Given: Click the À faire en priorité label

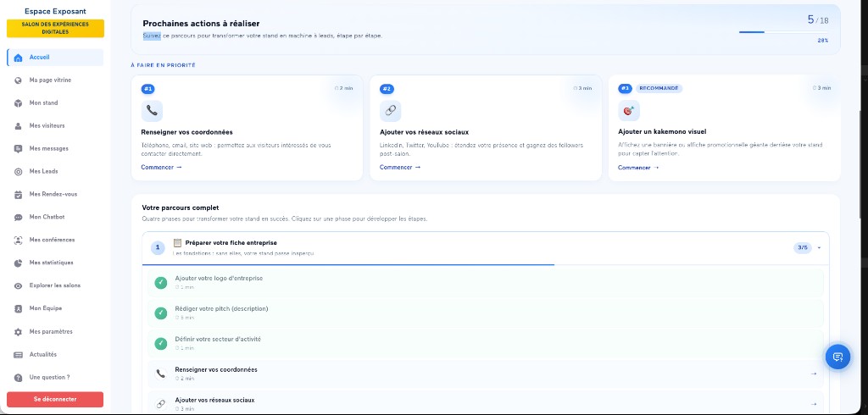Looking at the screenshot, I should click(163, 65).
